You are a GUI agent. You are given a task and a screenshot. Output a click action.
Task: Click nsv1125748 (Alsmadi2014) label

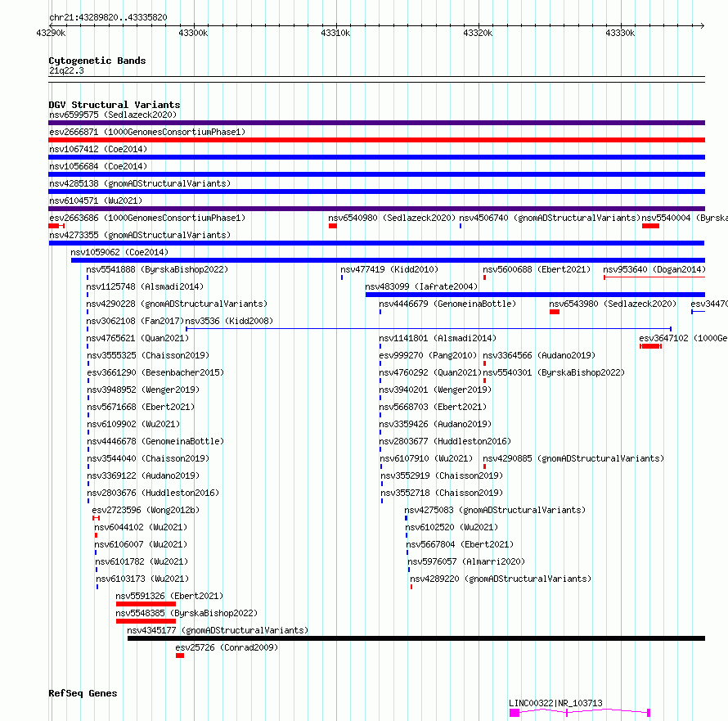145,286
